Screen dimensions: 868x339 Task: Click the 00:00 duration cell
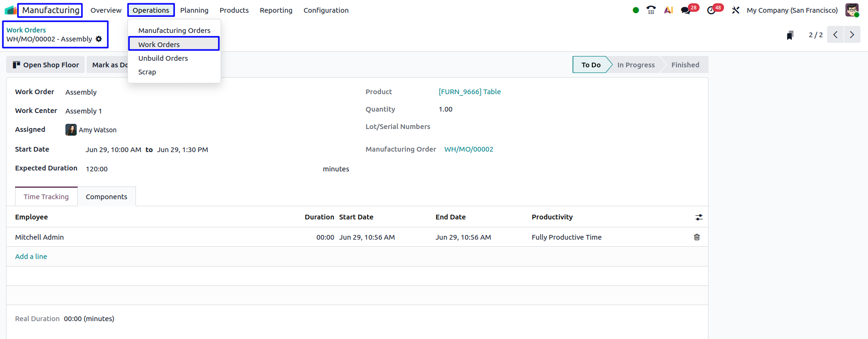(325, 237)
